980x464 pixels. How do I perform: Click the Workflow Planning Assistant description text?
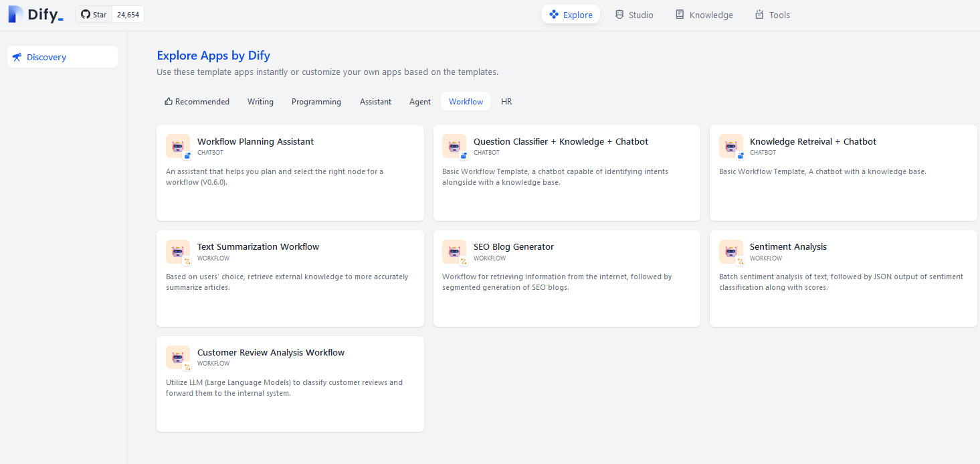(275, 177)
